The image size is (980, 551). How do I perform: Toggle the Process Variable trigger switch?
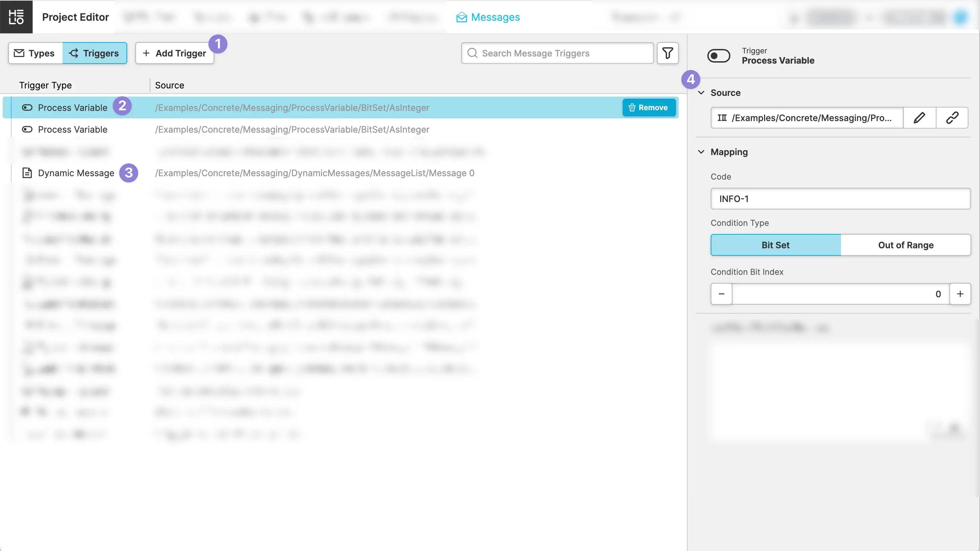(x=718, y=56)
